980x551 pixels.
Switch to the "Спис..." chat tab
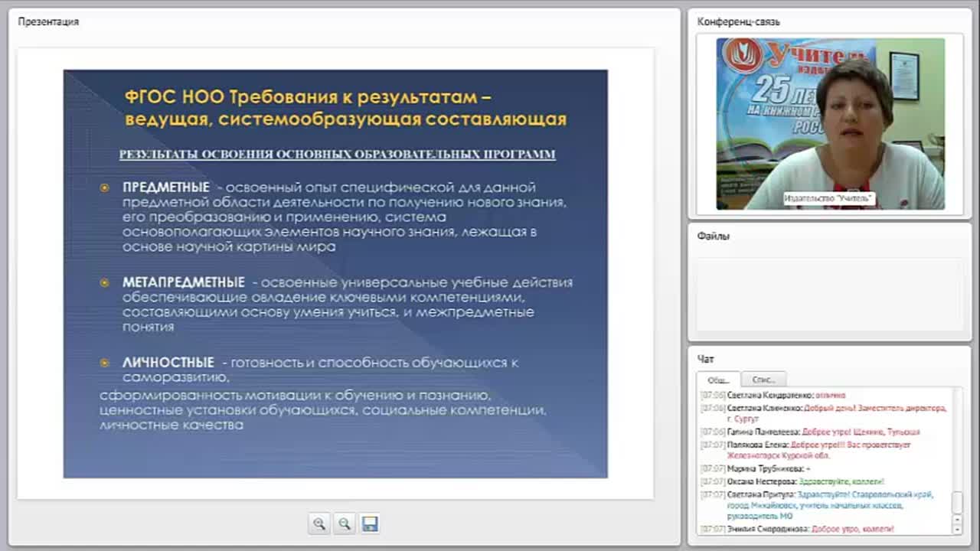[763, 380]
